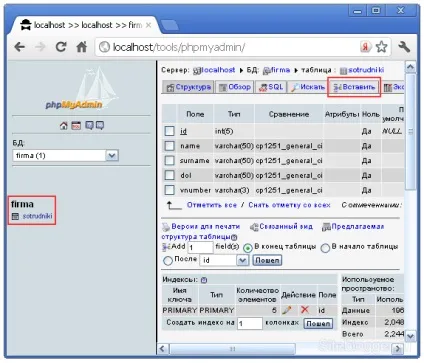Click firma database name in sidebar
Viewport: 424px width, 363px height.
[x=22, y=204]
